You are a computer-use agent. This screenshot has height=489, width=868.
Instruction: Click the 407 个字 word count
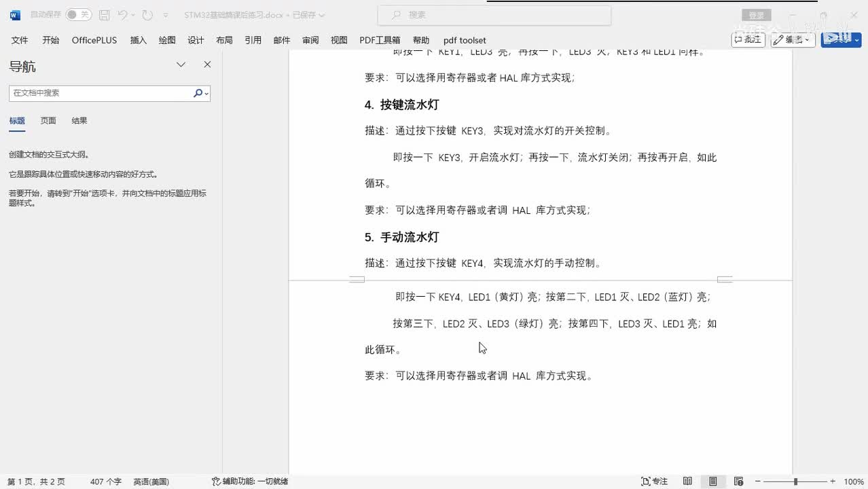point(106,482)
